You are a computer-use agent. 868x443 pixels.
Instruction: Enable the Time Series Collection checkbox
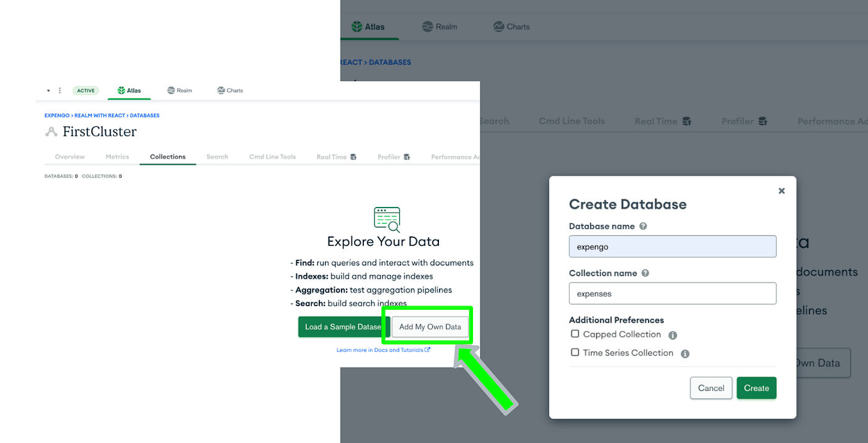(575, 353)
